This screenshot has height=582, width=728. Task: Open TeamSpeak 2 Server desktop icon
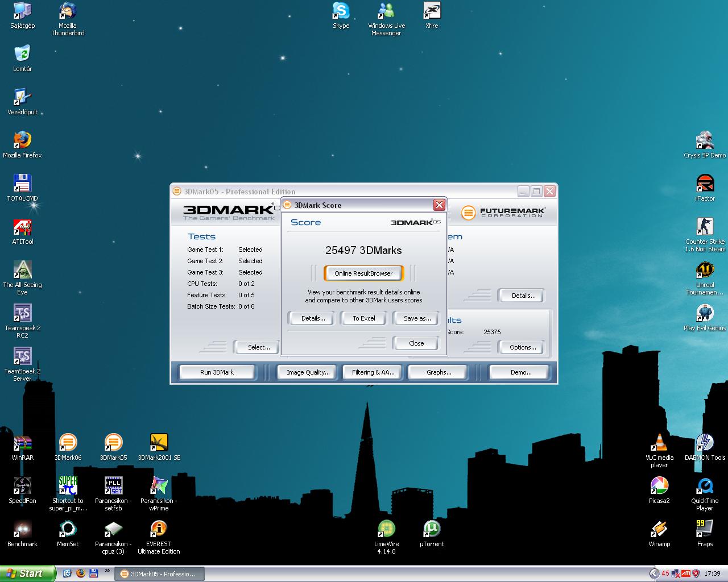pyautogui.click(x=22, y=365)
